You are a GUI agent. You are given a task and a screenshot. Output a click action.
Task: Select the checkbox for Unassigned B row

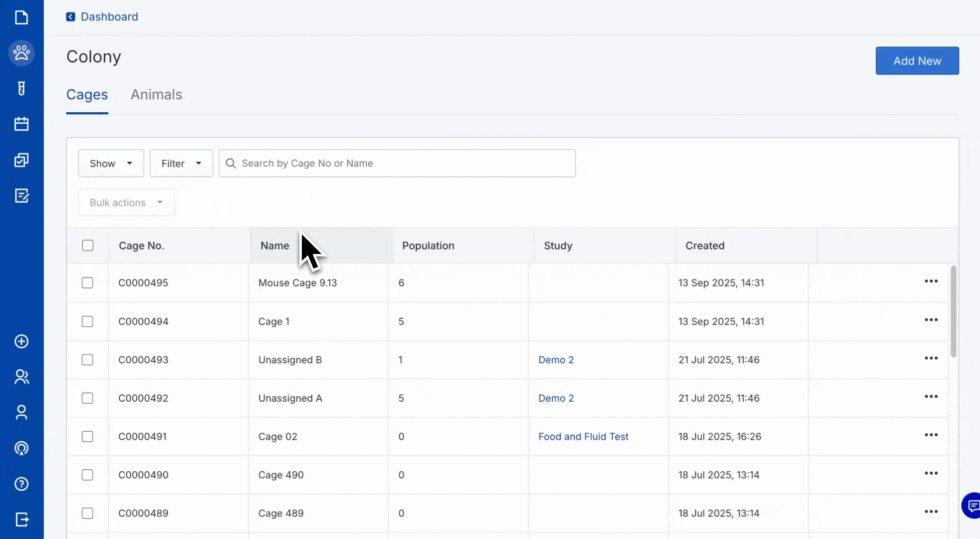pos(87,360)
